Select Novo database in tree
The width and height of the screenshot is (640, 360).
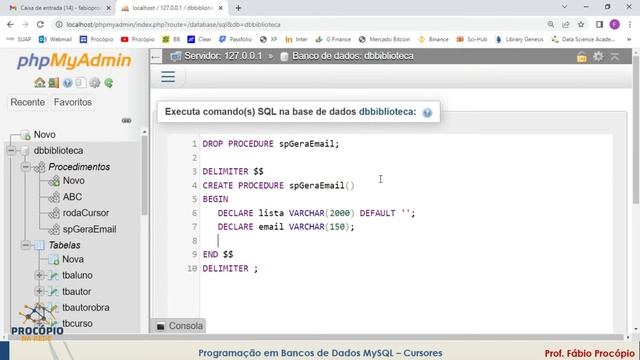(x=44, y=135)
